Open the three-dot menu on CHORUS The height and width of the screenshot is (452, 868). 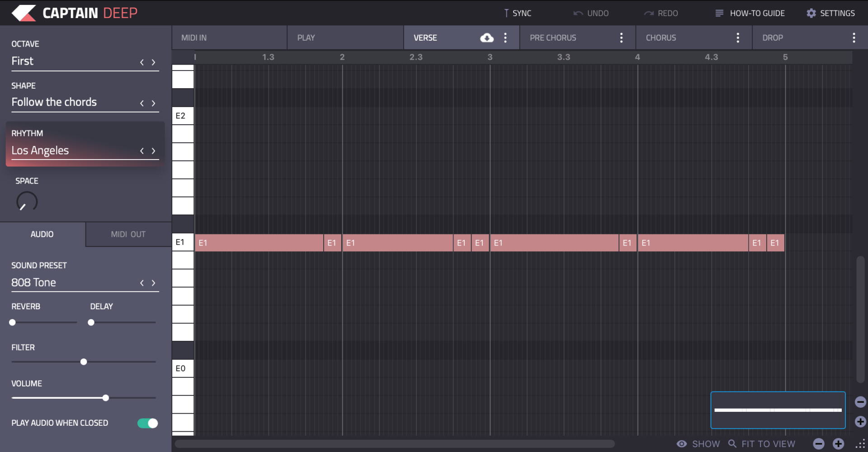click(x=738, y=38)
